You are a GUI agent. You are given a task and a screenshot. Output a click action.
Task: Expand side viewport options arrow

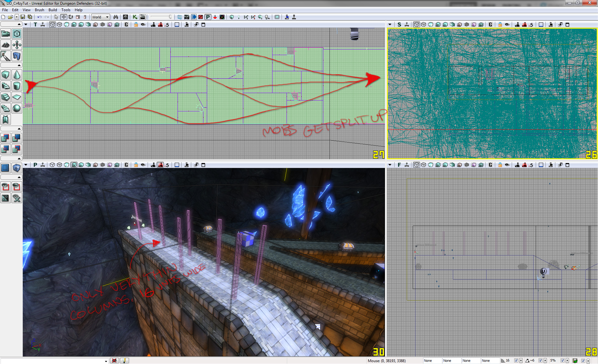(390, 25)
